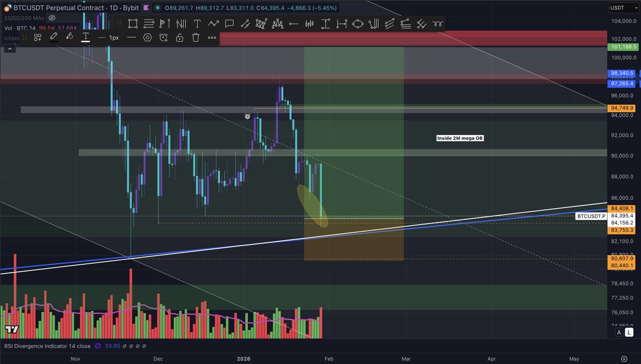Open chart settings gear at bottom right
This screenshot has height=364, width=641.
(x=624, y=358)
